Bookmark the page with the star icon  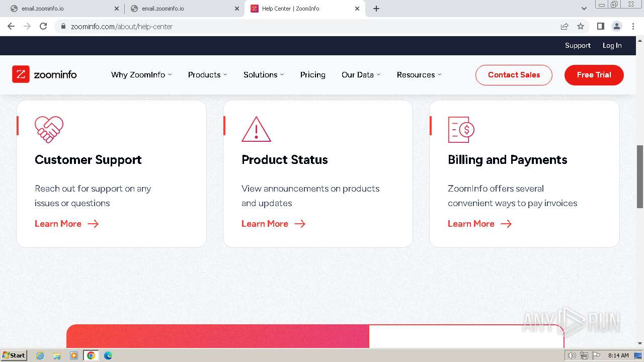pos(581,26)
